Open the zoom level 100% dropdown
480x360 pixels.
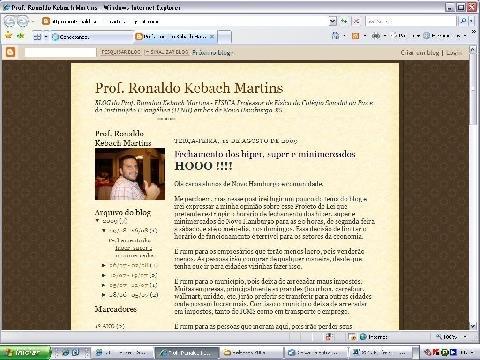point(465,337)
